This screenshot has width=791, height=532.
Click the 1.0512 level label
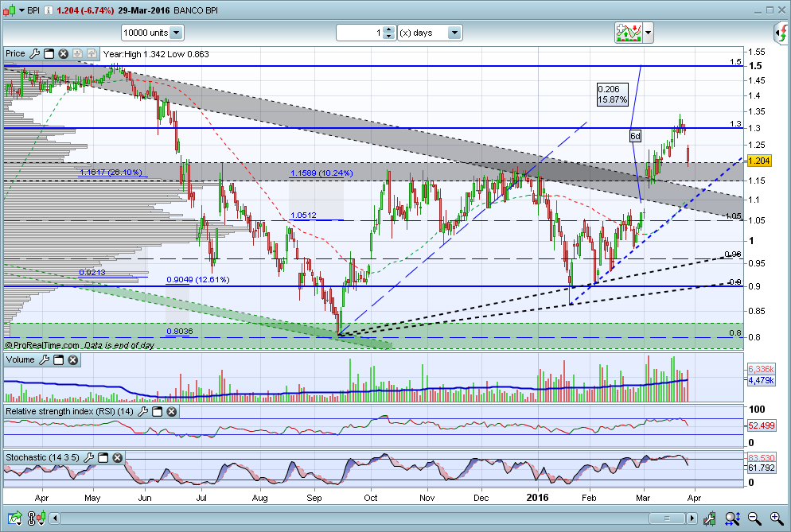pyautogui.click(x=304, y=215)
